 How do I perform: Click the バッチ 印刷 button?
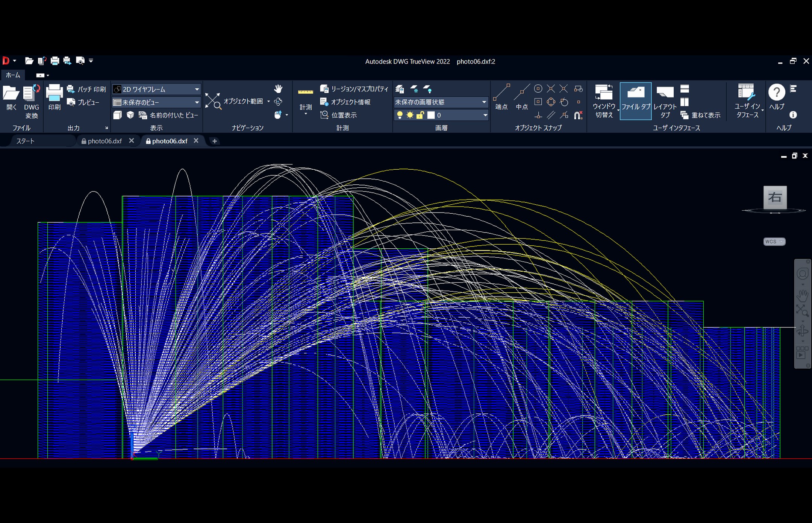(x=87, y=89)
